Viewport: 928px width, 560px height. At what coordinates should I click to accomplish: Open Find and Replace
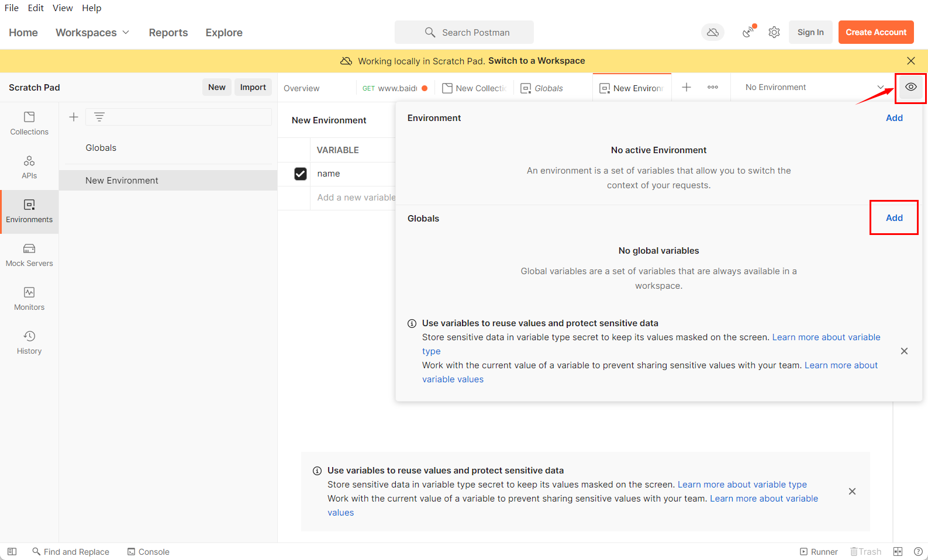click(71, 551)
